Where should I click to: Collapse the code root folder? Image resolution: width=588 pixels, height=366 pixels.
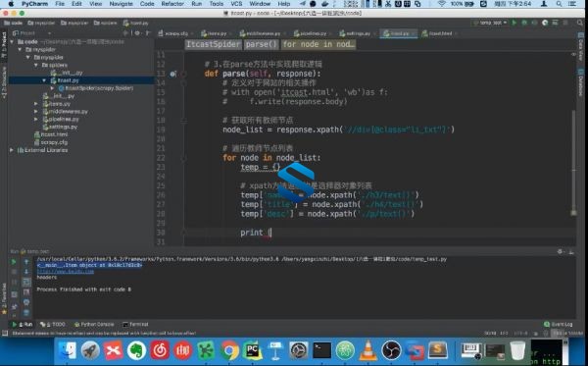tap(12, 41)
